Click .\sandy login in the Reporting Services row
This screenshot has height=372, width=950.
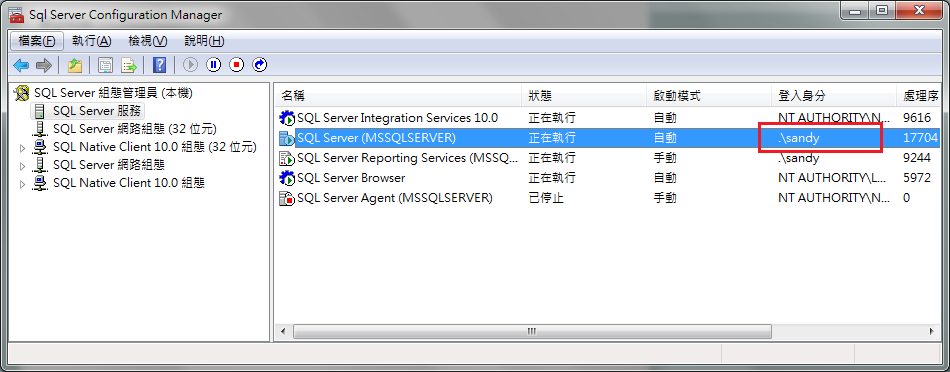tap(799, 158)
